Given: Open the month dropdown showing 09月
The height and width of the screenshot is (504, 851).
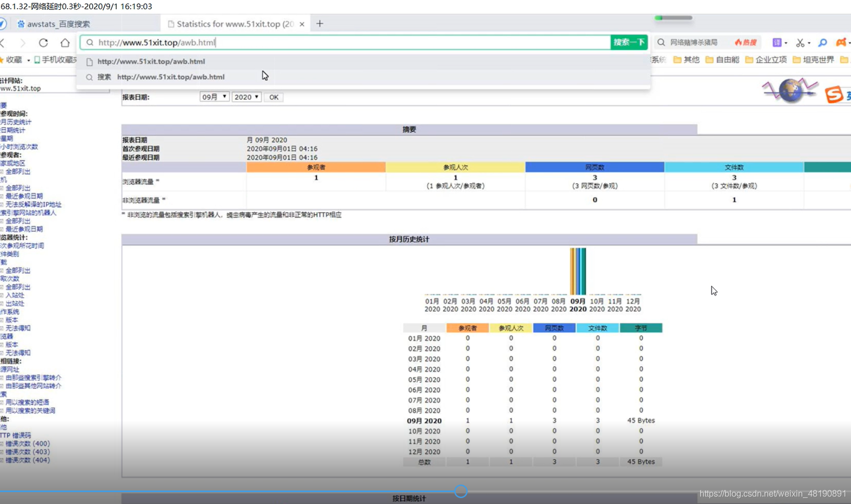Looking at the screenshot, I should [x=214, y=97].
